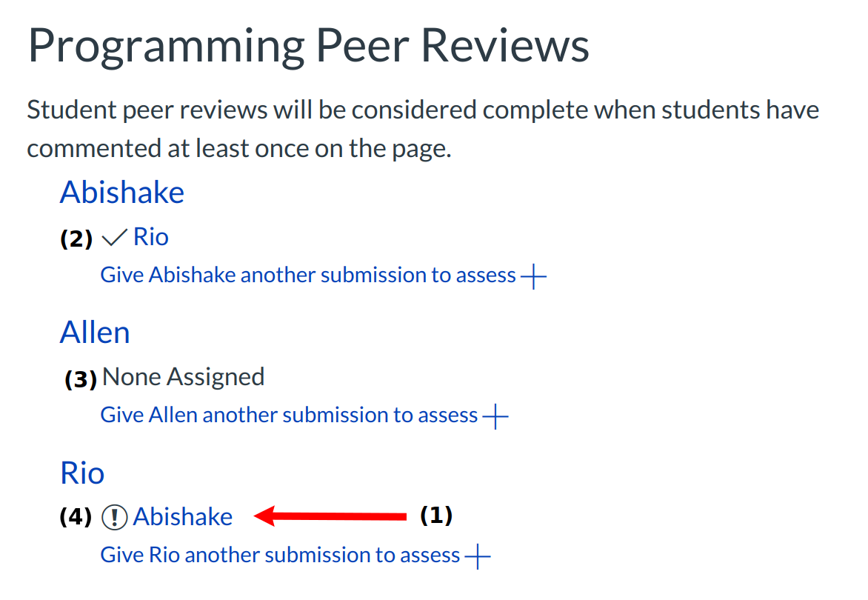Click the plus icon after Give Rio link

(x=478, y=556)
